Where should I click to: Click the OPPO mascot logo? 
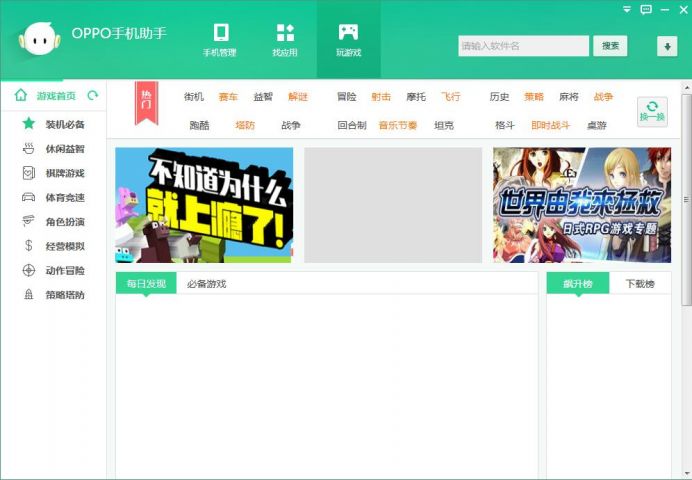[x=39, y=39]
